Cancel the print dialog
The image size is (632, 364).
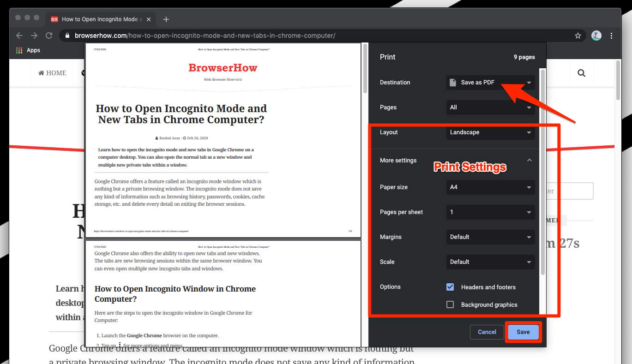[487, 332]
